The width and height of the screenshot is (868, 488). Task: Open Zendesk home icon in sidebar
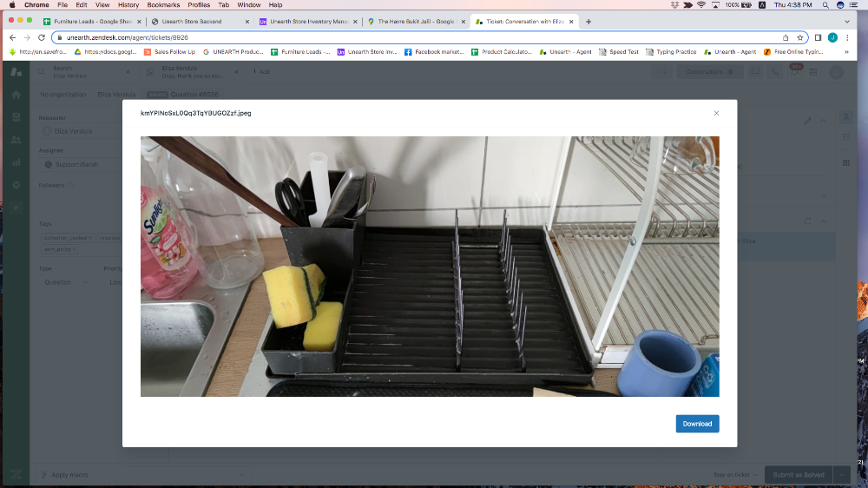tap(16, 95)
